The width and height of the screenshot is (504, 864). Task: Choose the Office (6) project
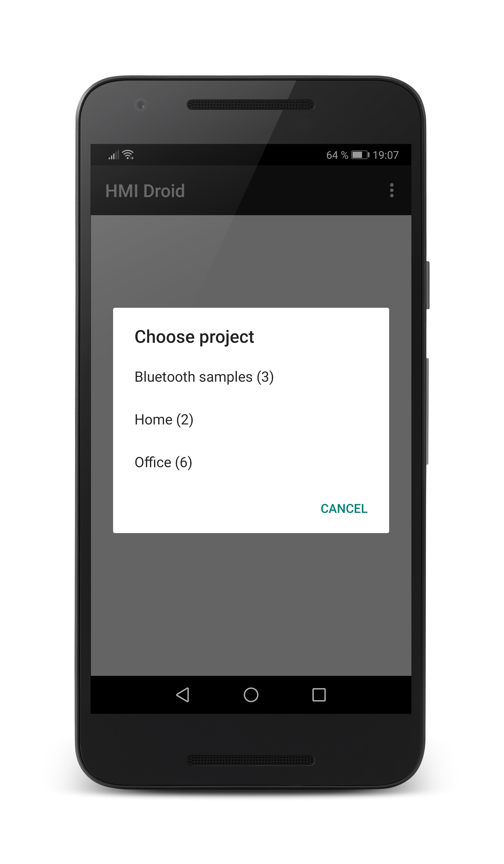point(251,463)
